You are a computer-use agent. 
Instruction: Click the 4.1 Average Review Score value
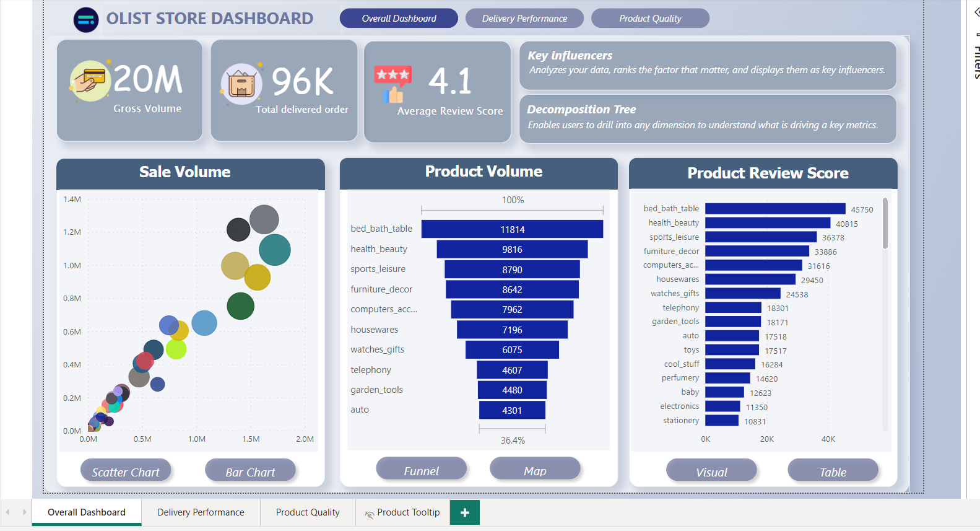(x=450, y=81)
